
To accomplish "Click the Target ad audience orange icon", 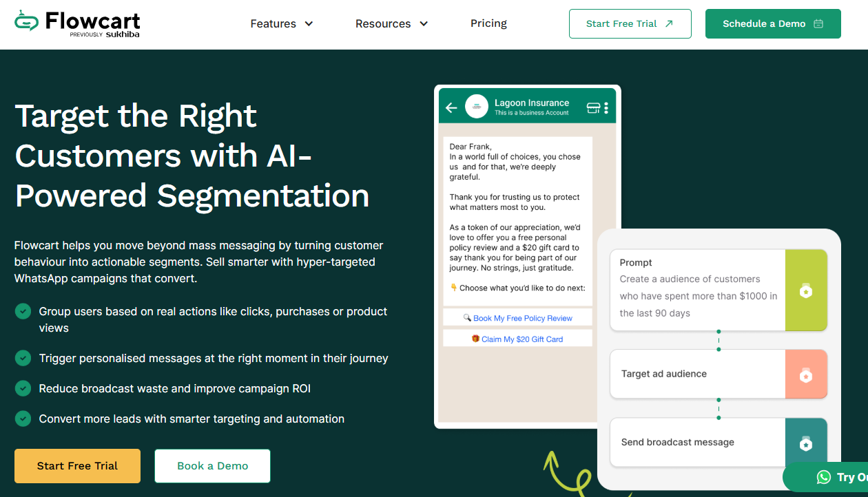I will click(x=806, y=374).
